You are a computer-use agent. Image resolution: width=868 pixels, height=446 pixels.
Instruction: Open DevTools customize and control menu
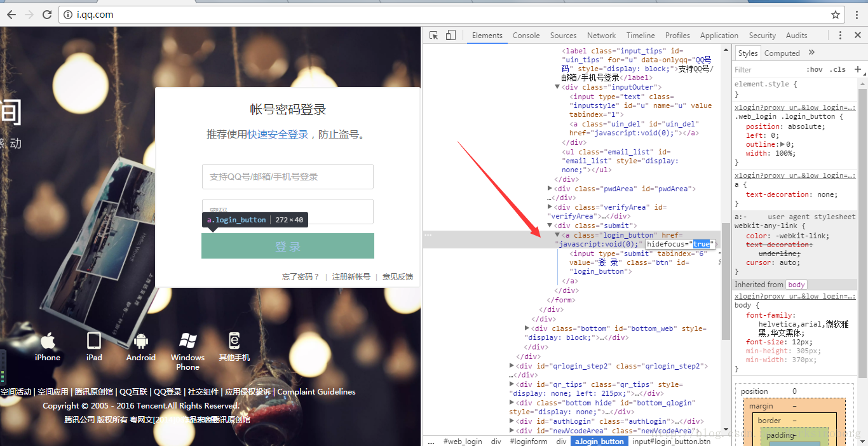click(840, 36)
